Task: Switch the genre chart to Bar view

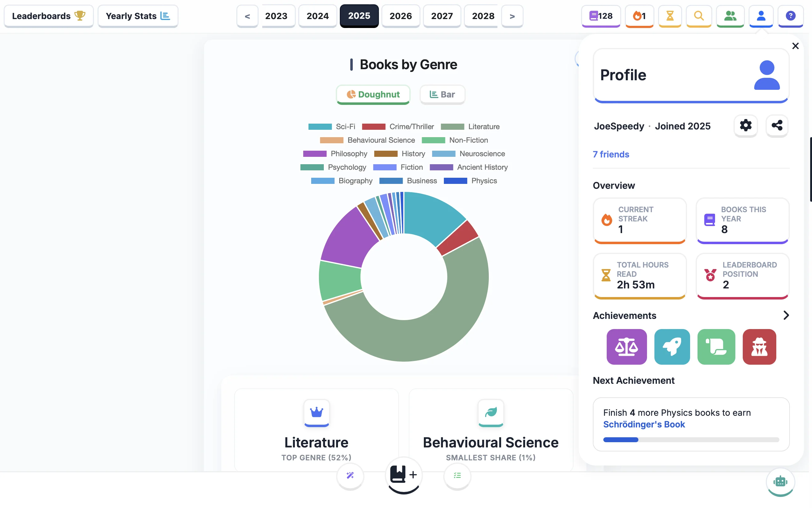Action: point(442,94)
